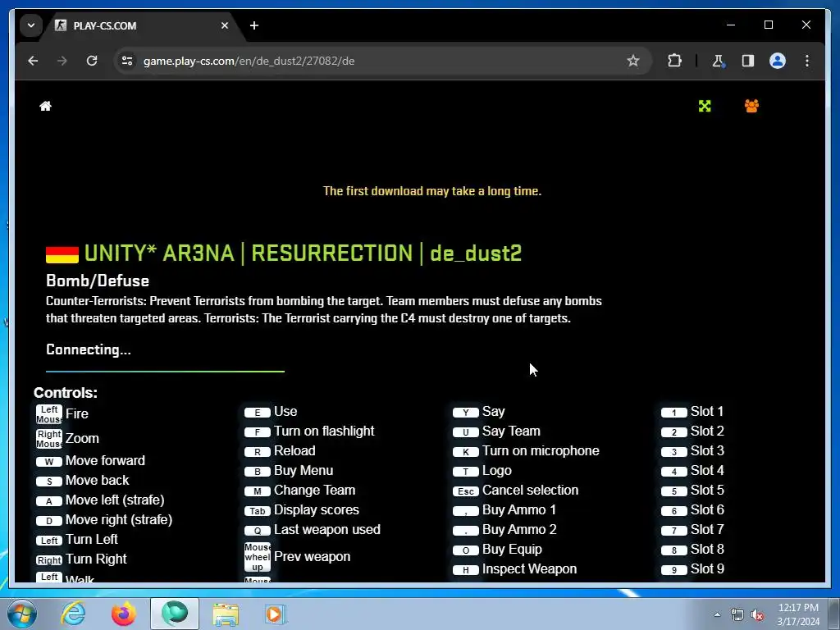Viewport: 840px width, 630px height.
Task: Click the Turn Left label
Action: click(x=92, y=540)
